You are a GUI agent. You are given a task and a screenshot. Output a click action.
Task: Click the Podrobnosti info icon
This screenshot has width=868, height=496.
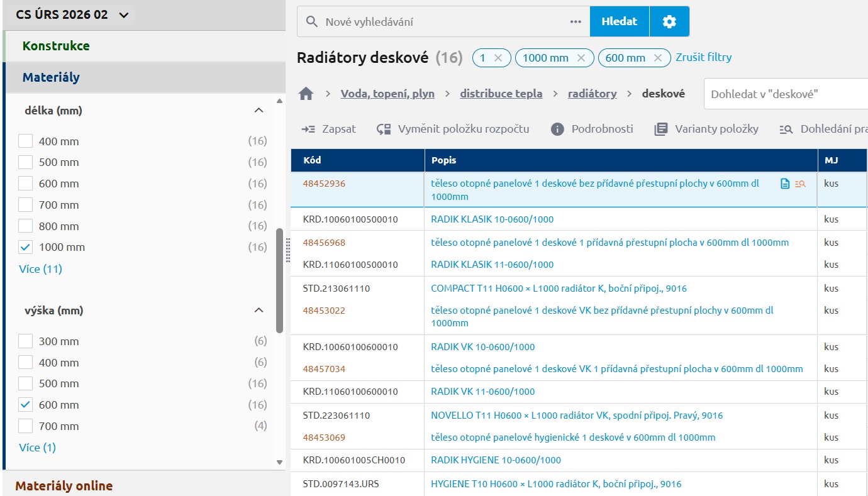coord(557,129)
